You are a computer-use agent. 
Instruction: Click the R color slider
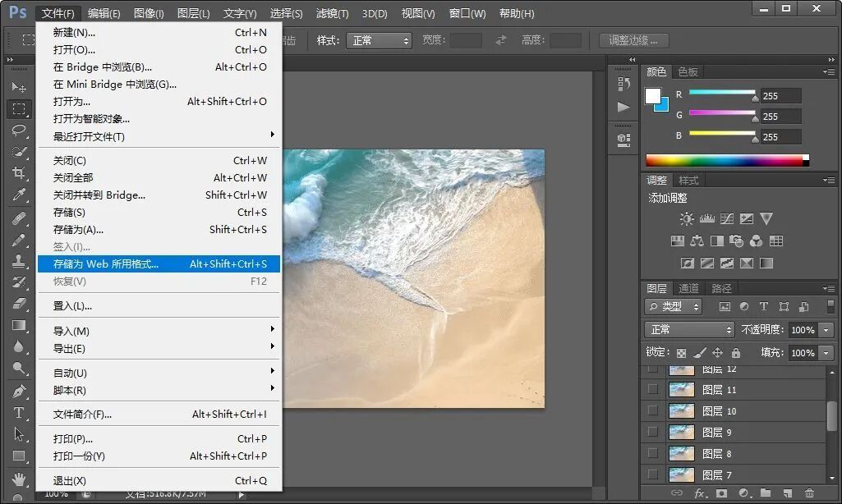click(723, 94)
